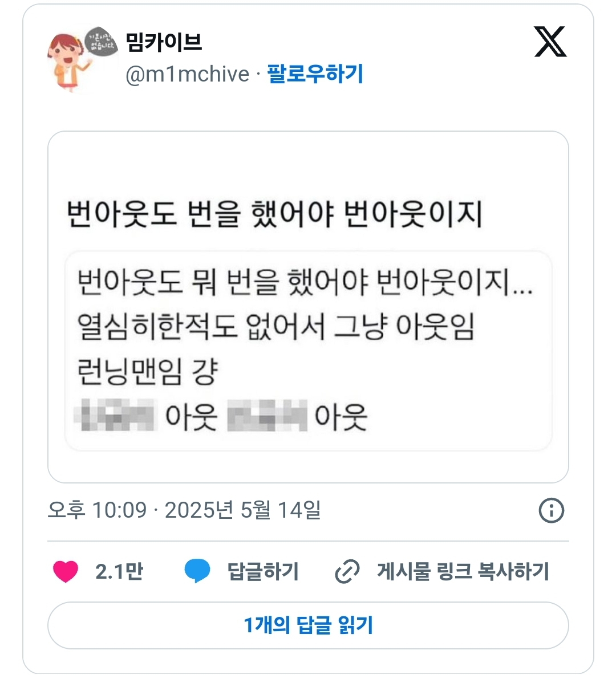The height and width of the screenshot is (699, 616).
Task: Click the 답글하기 reply label
Action: click(263, 571)
